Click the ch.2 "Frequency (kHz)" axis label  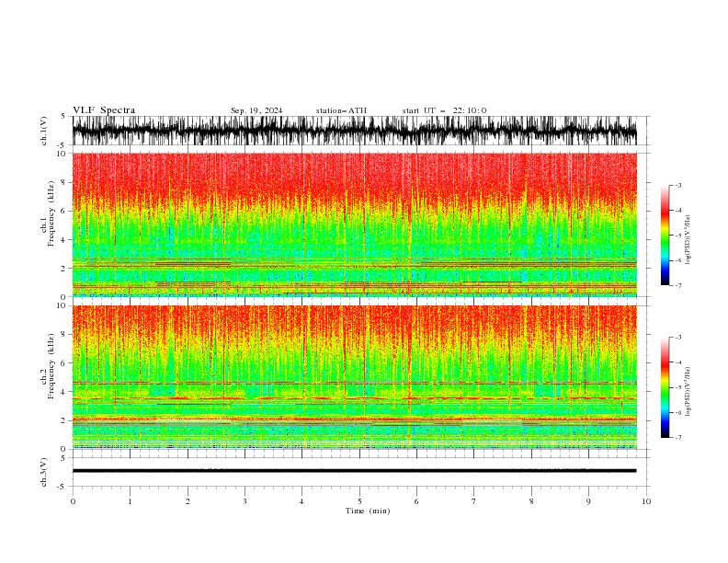(51, 366)
